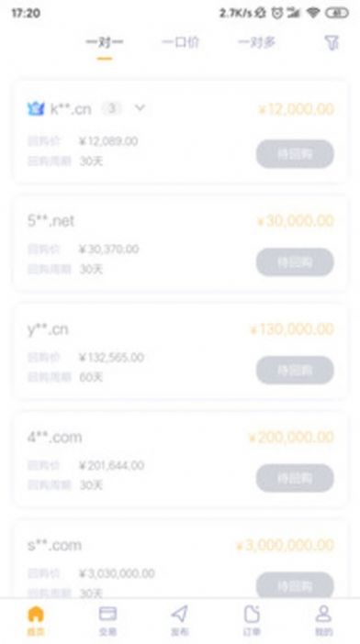The image size is (360, 644).
Task: Tap the count badge 3 next to k**.cn
Action: click(x=111, y=108)
